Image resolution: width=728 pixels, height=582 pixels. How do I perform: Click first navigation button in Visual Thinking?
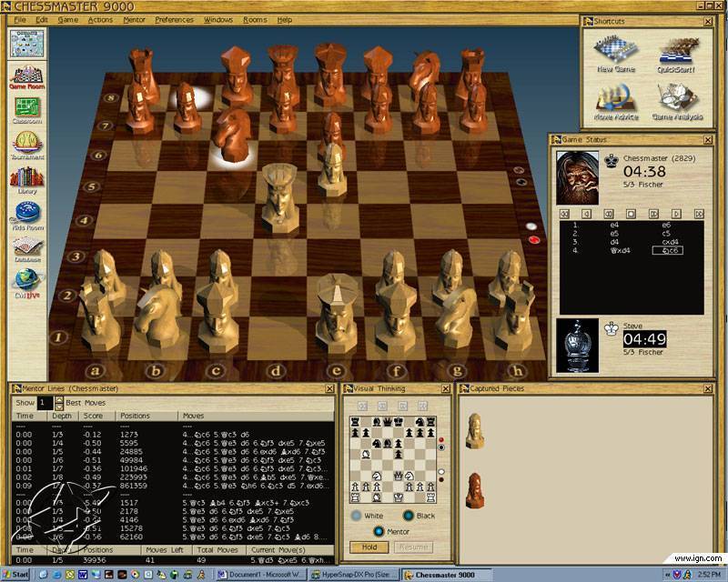pos(362,406)
